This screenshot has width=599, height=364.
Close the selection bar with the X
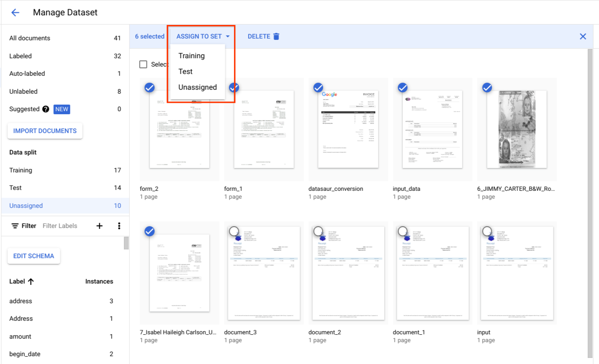pos(583,36)
